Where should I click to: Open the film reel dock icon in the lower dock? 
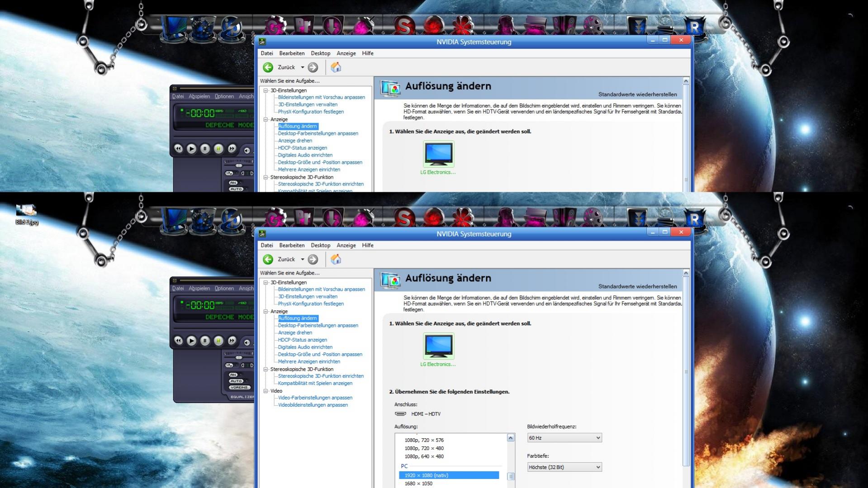tap(593, 218)
